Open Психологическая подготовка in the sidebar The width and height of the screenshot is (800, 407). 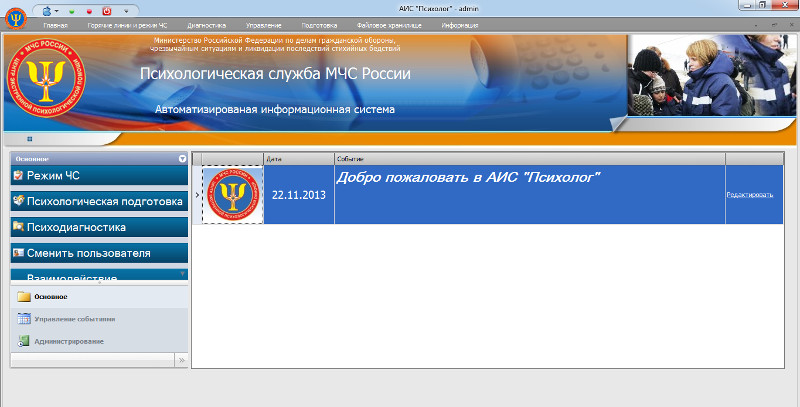point(99,201)
